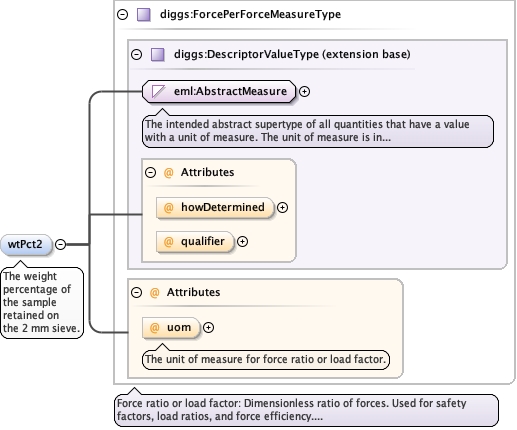Collapse the lower Attributes group with uom

click(x=136, y=292)
